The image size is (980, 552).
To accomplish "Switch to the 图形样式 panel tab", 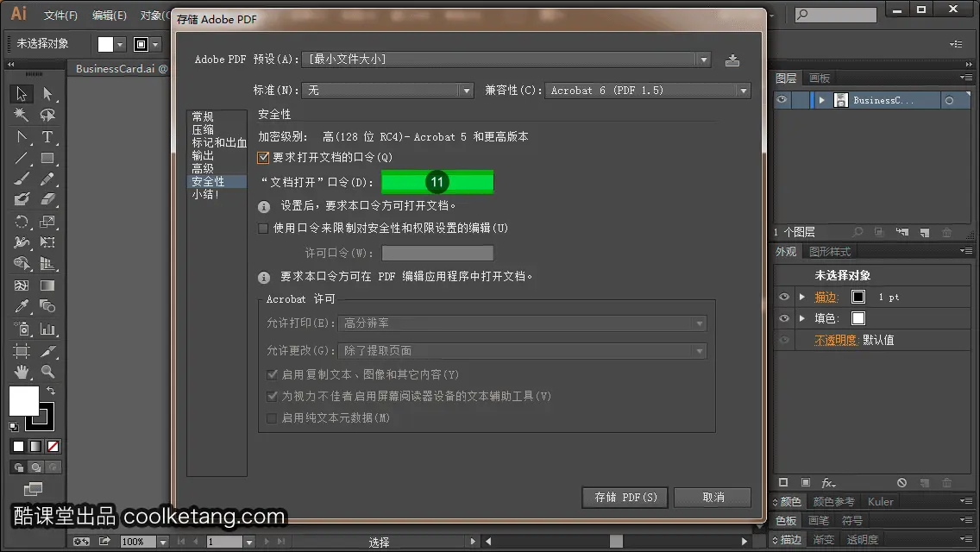I will (x=830, y=251).
